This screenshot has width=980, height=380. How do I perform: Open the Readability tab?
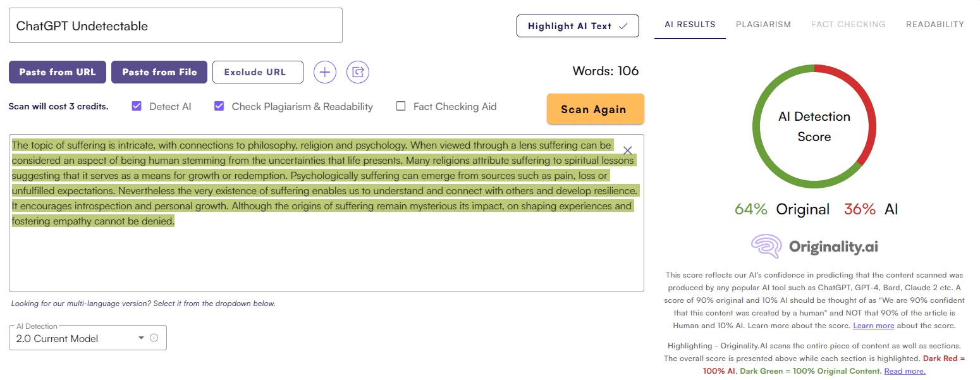click(935, 25)
